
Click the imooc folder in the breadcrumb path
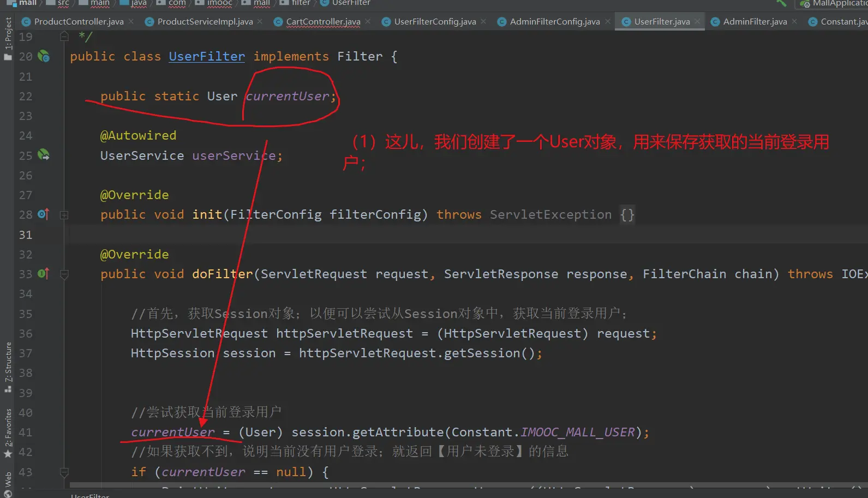point(219,3)
